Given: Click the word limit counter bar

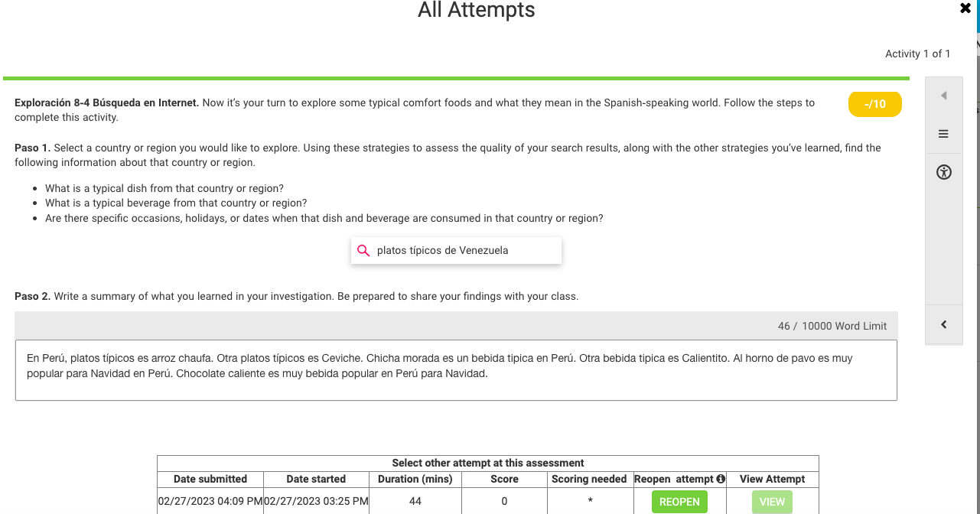Looking at the screenshot, I should point(456,326).
